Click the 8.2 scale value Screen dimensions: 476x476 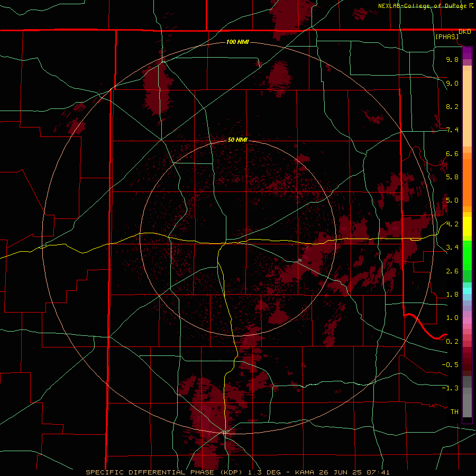tap(452, 106)
